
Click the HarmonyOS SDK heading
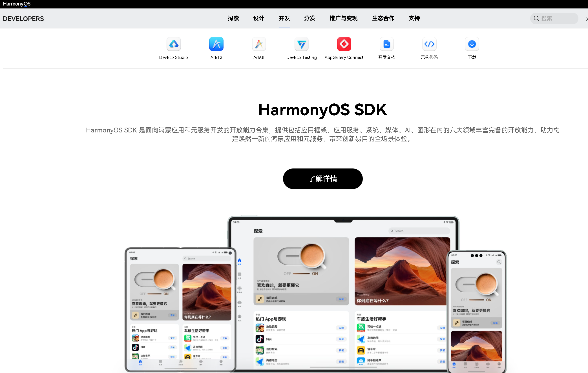pos(323,110)
